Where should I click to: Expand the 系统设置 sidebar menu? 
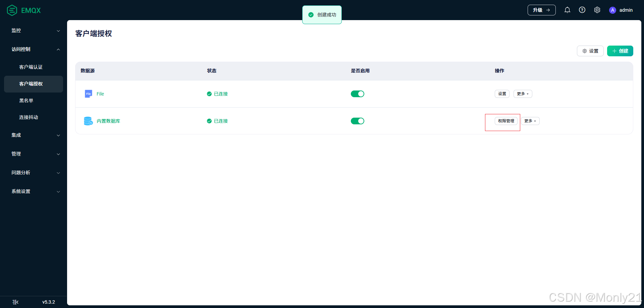click(34, 191)
